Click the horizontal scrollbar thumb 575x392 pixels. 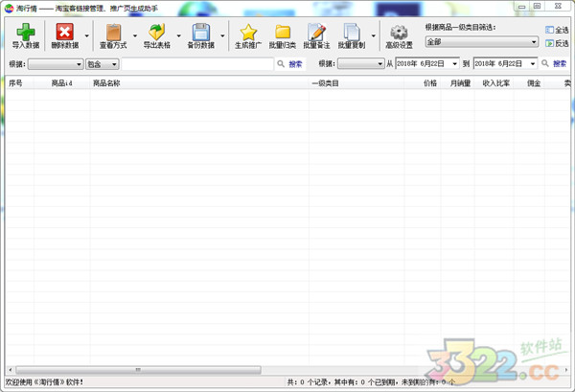point(138,370)
